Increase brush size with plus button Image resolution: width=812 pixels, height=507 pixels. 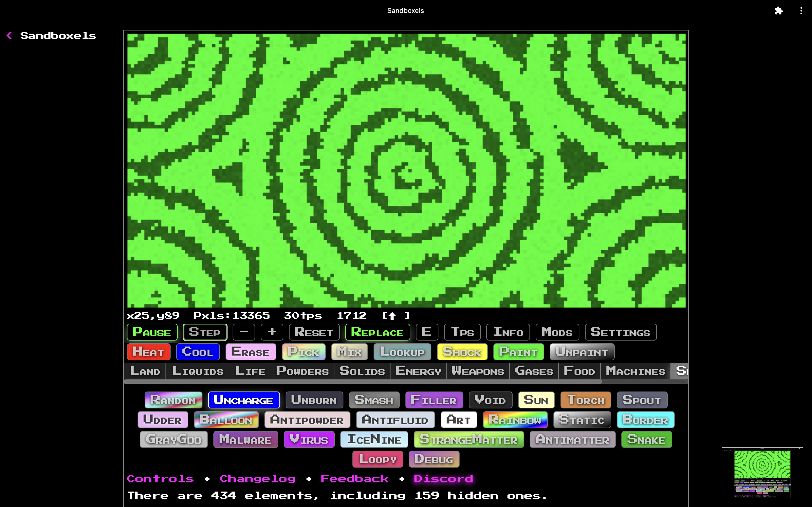[x=272, y=332]
